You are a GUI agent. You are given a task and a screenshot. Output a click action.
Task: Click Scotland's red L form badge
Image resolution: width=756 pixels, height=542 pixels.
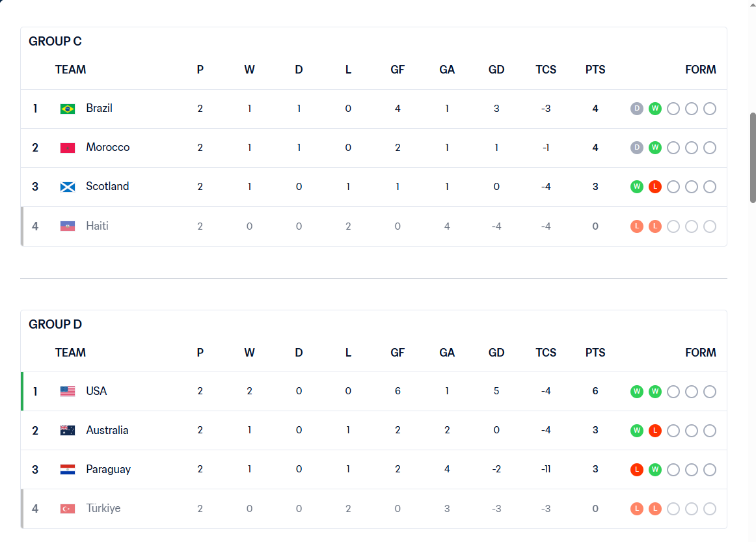(x=655, y=187)
